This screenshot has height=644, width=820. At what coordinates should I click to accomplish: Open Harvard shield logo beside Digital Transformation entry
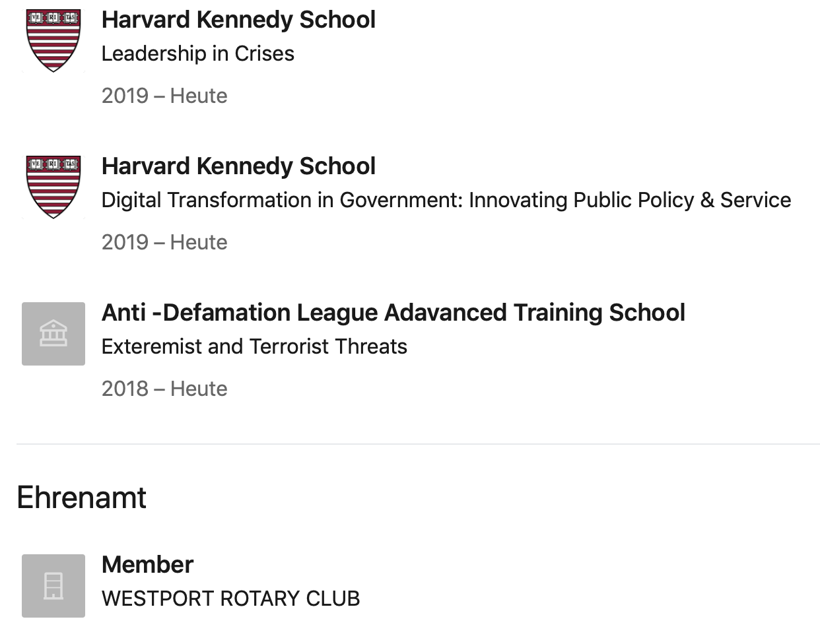(x=53, y=187)
